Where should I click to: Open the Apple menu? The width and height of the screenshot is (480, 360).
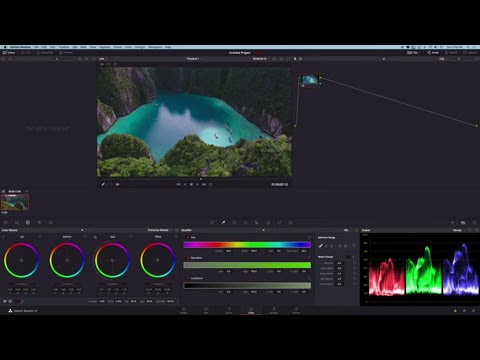[5, 47]
